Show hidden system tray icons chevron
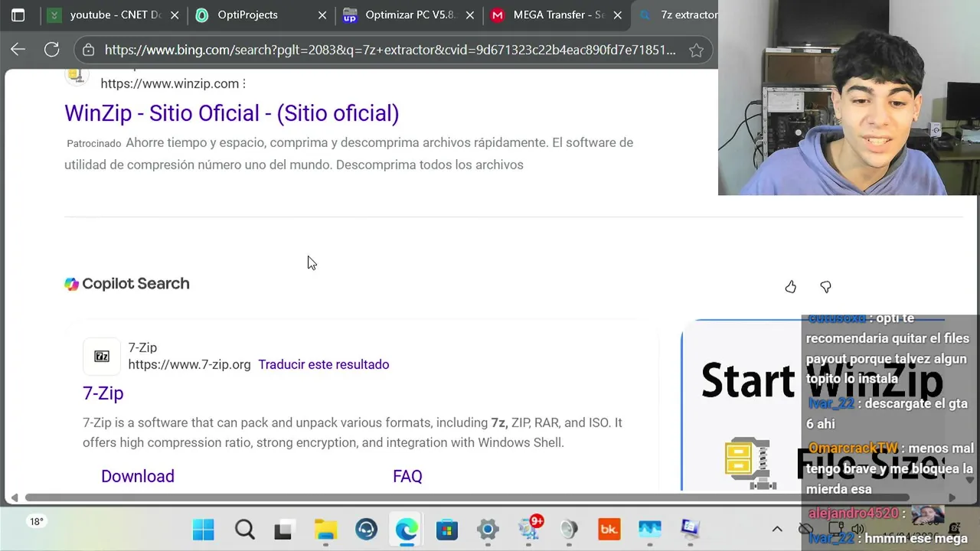980x551 pixels. pos(777,529)
